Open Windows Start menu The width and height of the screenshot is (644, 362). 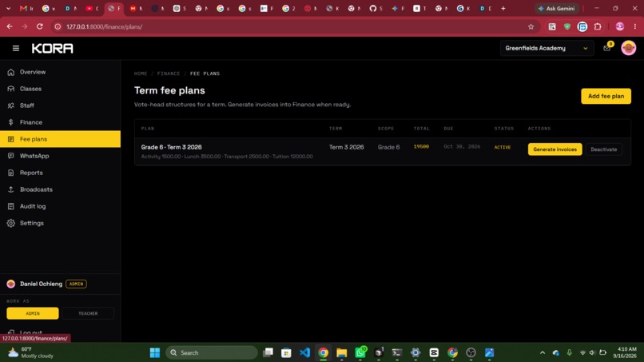[x=155, y=352]
